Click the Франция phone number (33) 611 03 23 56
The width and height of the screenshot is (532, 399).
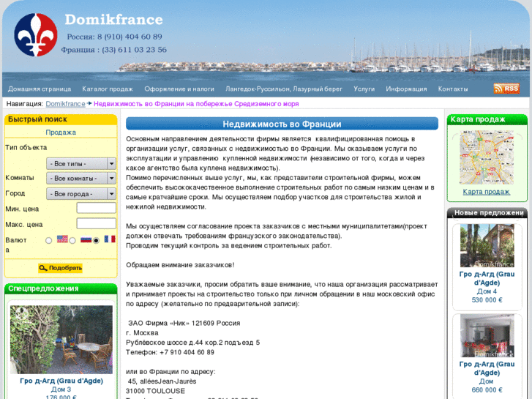coord(135,50)
